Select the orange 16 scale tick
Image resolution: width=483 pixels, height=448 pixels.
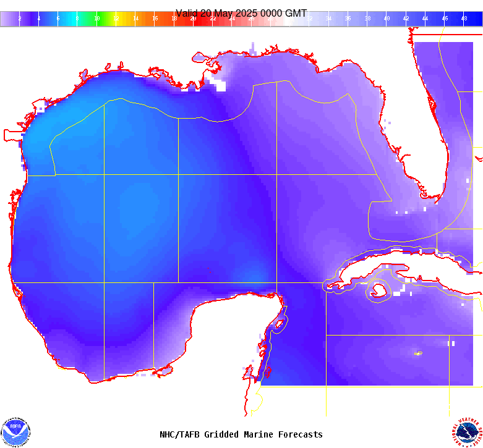[x=155, y=19]
